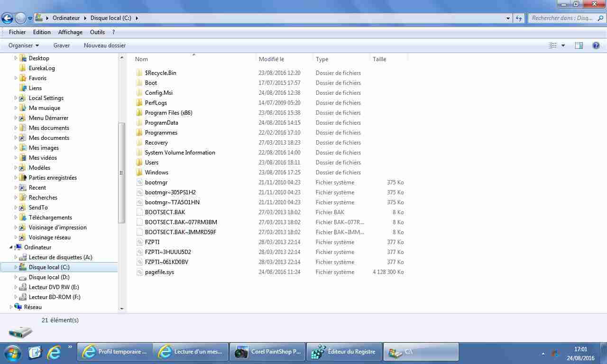This screenshot has width=607, height=364.
Task: Collapse the Ordinateur tree node
Action: 11,247
